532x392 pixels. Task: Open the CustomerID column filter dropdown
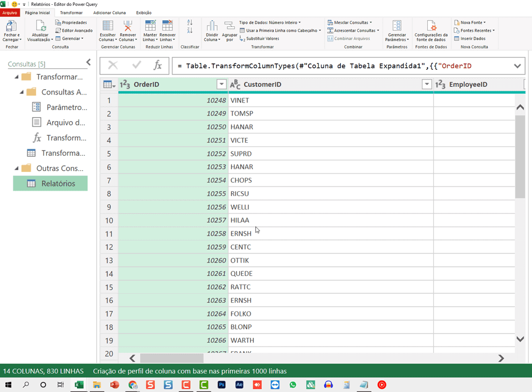click(427, 84)
